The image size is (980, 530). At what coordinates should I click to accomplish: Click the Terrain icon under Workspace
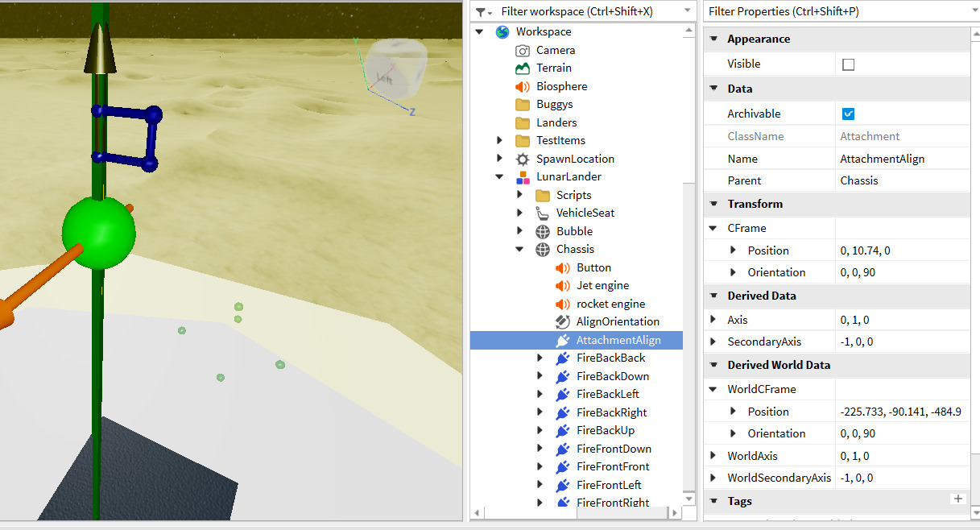(523, 68)
